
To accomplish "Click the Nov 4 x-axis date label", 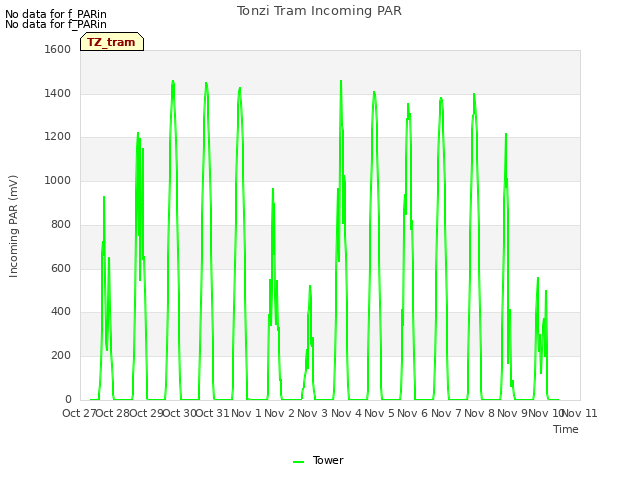I will tap(346, 413).
